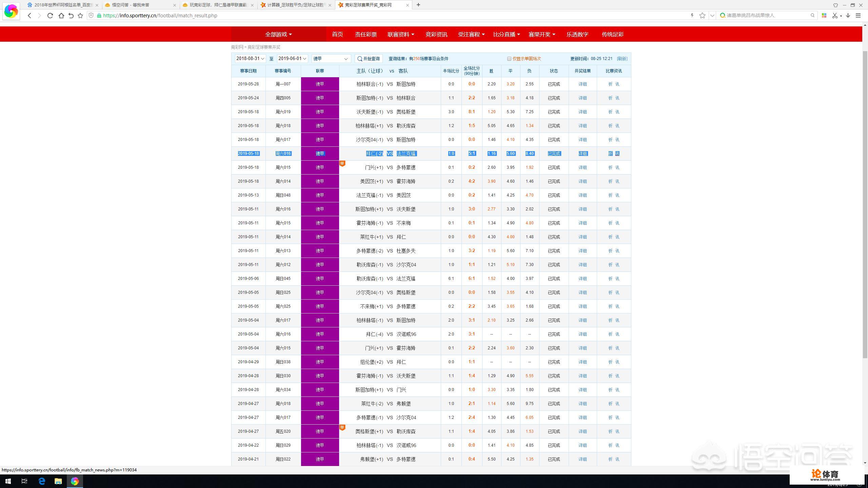Viewport: 868px width, 488px height.
Task: Click the 开始查询 search button
Action: (369, 59)
